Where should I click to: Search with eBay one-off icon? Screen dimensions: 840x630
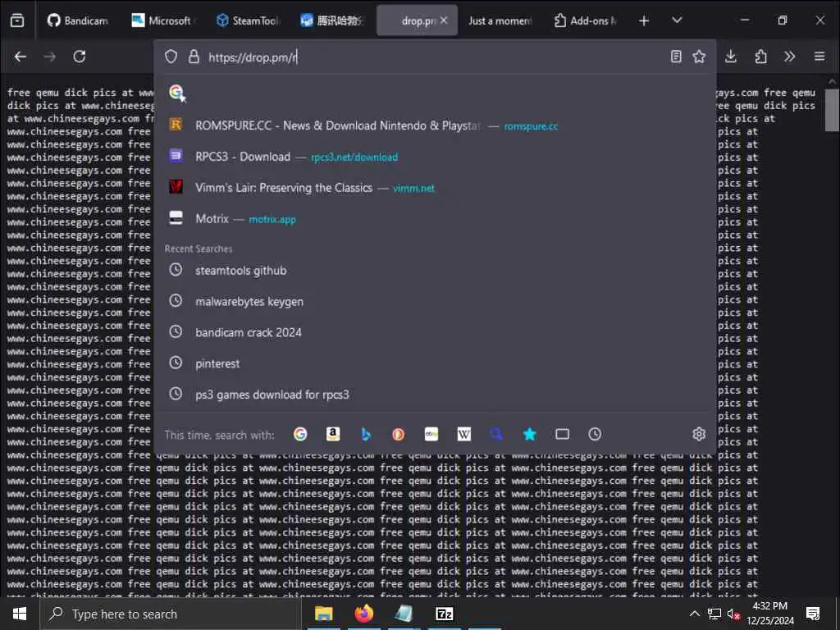431,434
